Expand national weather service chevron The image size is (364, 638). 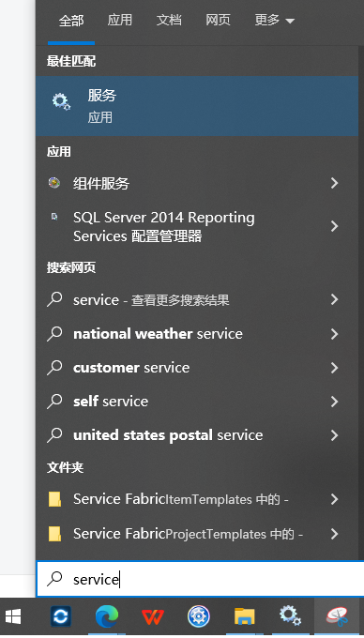pos(334,334)
